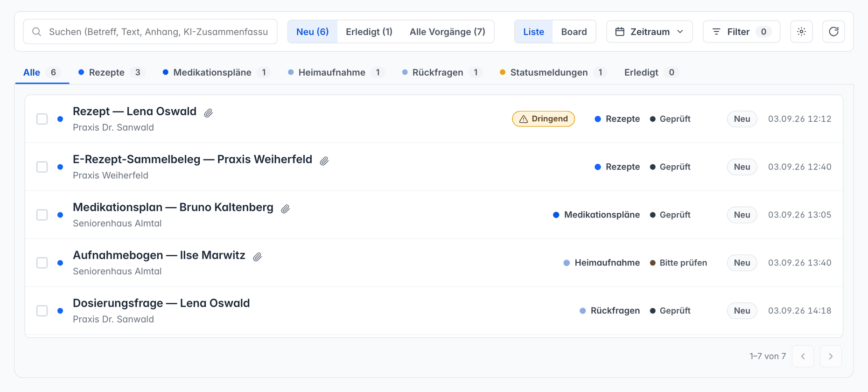
Task: Click the Dringend warning badge
Action: (543, 119)
